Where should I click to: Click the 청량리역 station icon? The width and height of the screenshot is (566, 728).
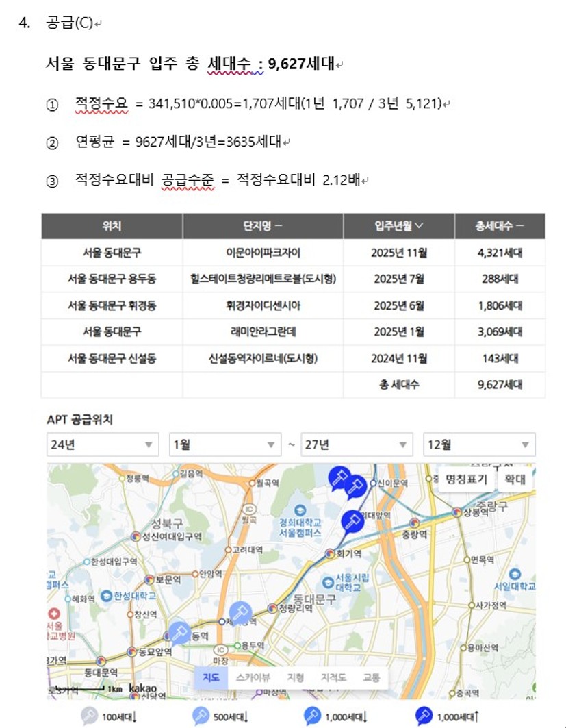272,608
